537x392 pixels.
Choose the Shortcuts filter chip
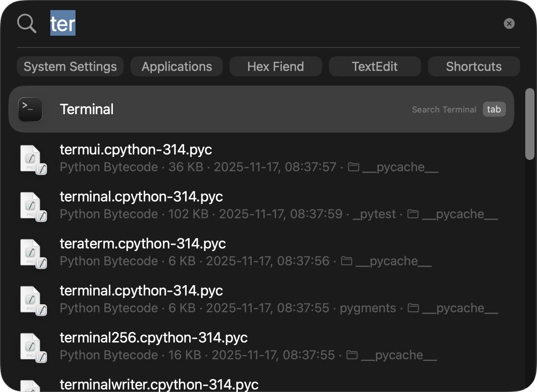474,67
